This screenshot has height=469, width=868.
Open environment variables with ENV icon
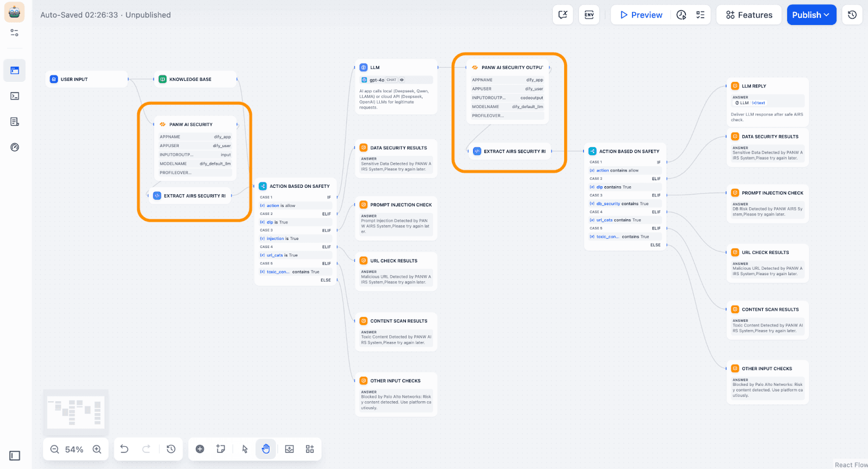click(x=589, y=15)
